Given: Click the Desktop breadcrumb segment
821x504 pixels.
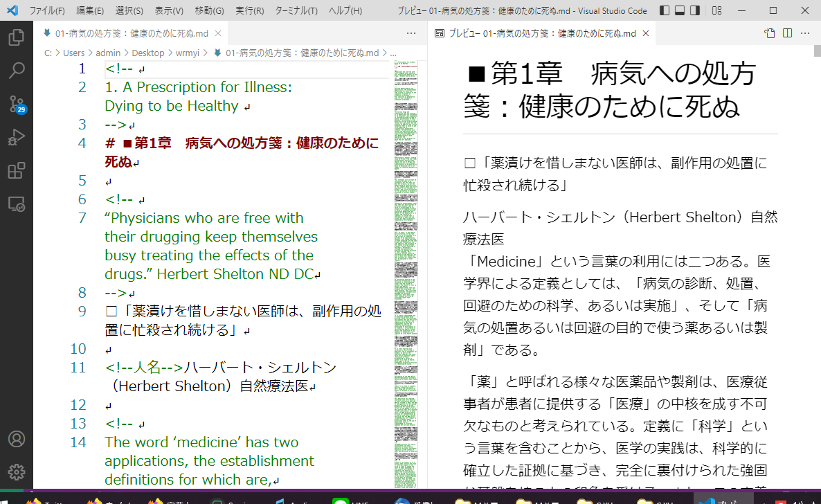Looking at the screenshot, I should point(149,53).
